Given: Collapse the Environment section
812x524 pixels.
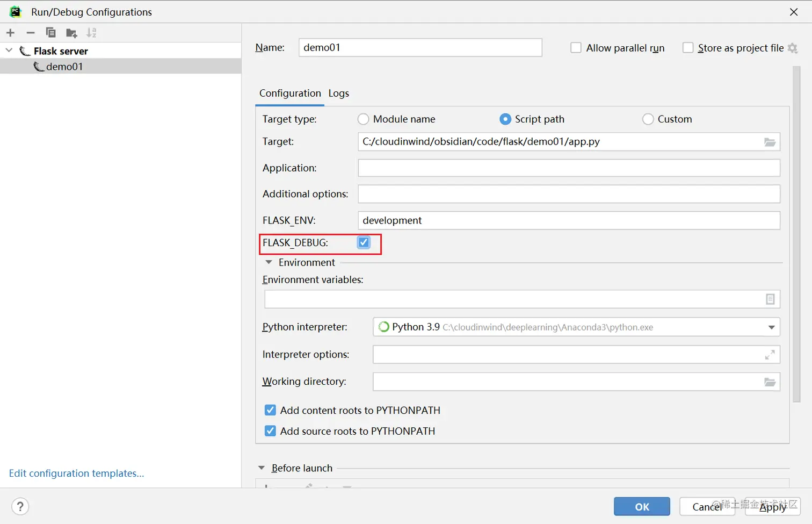Looking at the screenshot, I should coord(269,262).
